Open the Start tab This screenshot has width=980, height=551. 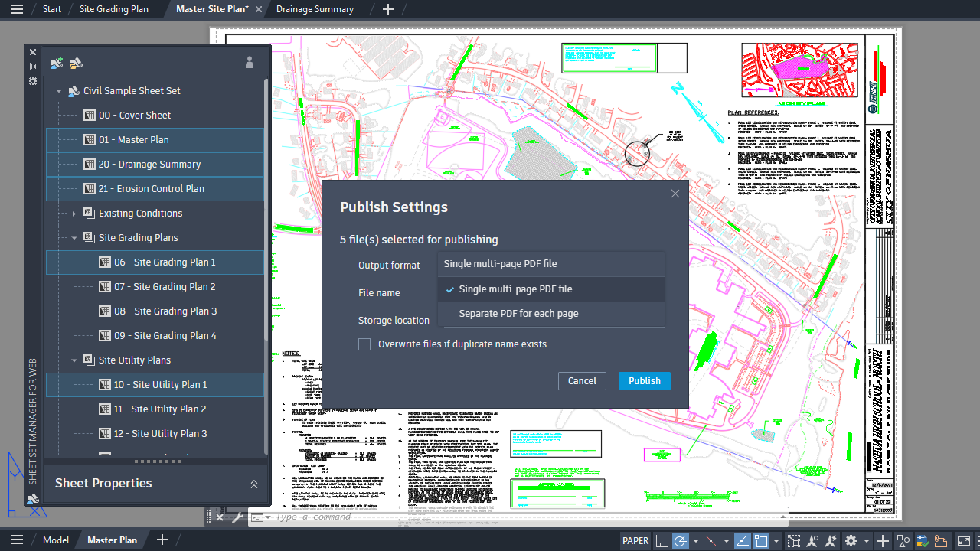[x=51, y=8]
